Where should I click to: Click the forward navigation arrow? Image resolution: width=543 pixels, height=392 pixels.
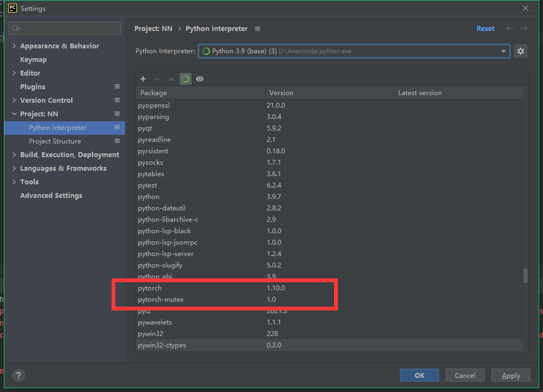pos(523,28)
